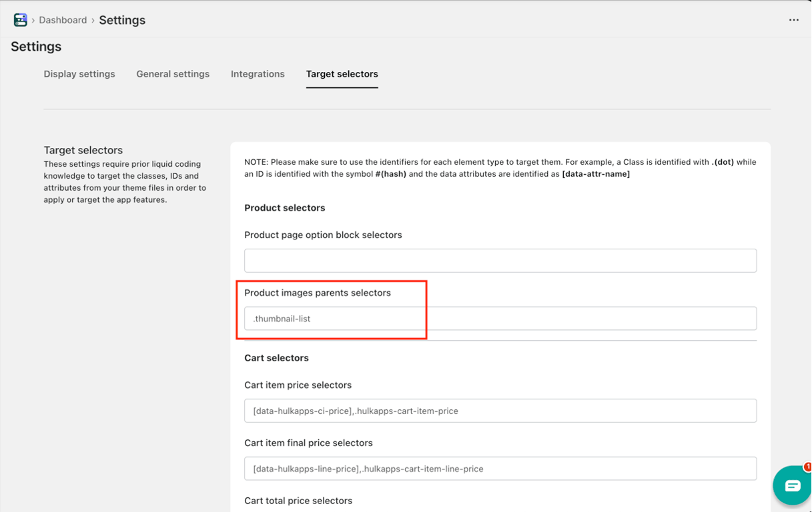812x512 pixels.
Task: Click the Target selectors tab
Action: [342, 74]
